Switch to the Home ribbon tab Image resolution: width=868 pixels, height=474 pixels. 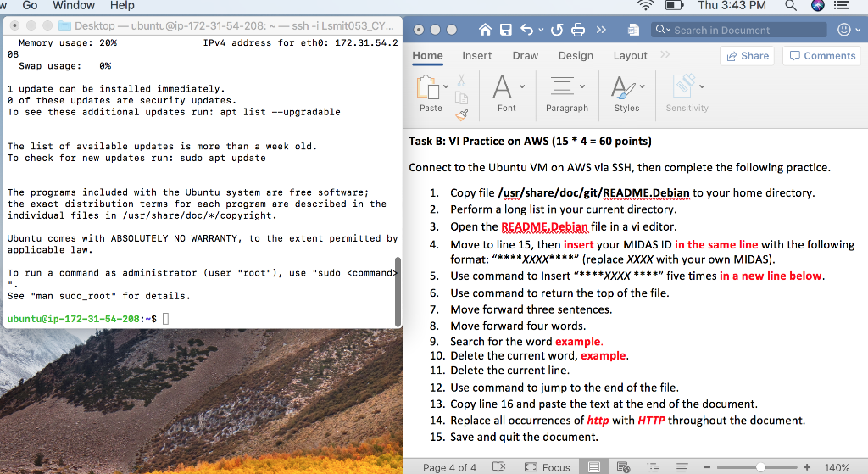(x=427, y=55)
